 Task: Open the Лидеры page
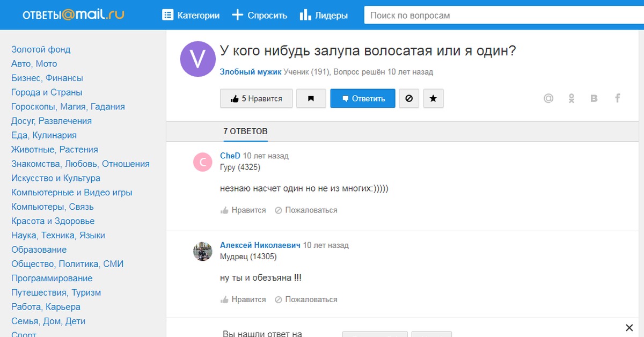(324, 16)
